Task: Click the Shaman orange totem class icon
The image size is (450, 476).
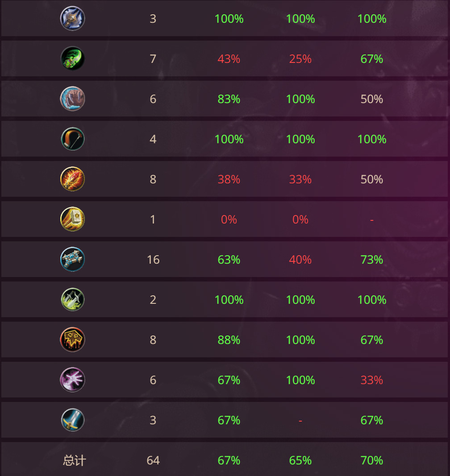Action: pos(72,339)
